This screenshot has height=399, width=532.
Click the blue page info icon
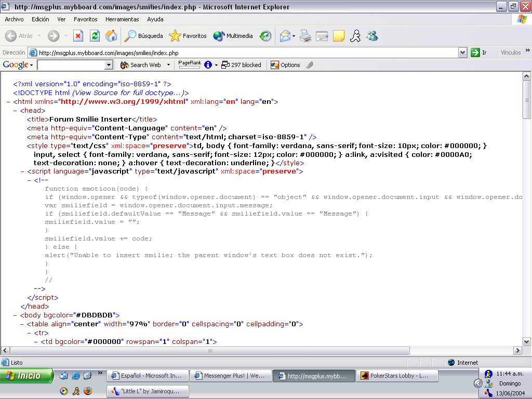click(x=208, y=65)
